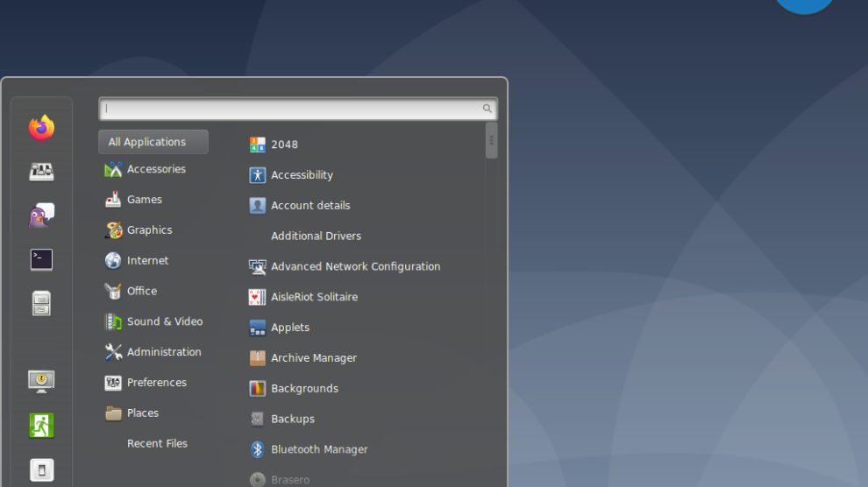Viewport: 868px width, 487px height.
Task: Click the menu search text field
Action: [293, 109]
